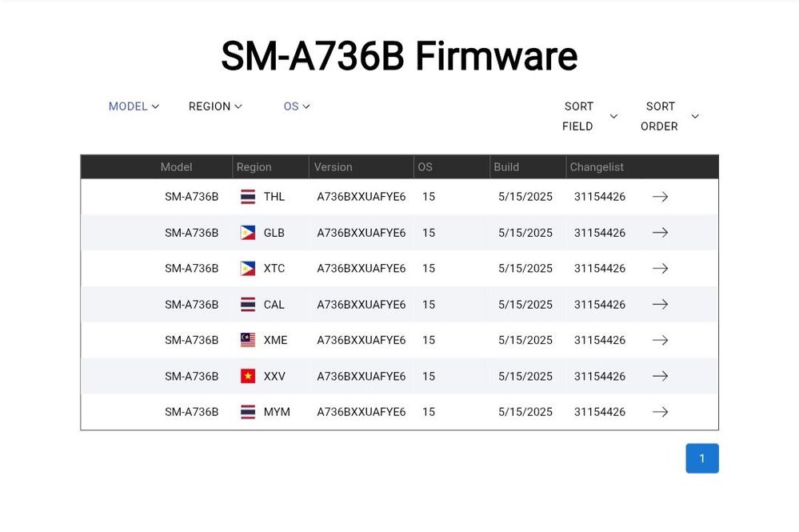The image size is (799, 532).
Task: Open the arrow for the GLB row
Action: [660, 232]
